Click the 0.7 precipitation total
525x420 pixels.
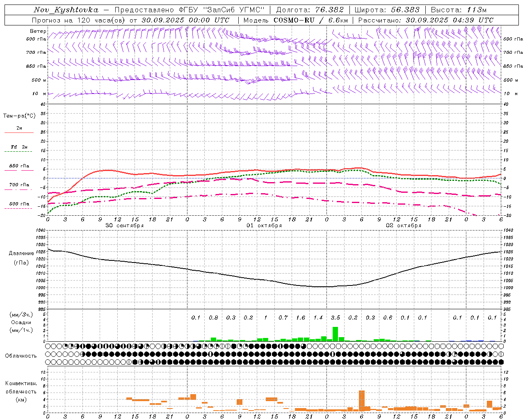pyautogui.click(x=283, y=317)
